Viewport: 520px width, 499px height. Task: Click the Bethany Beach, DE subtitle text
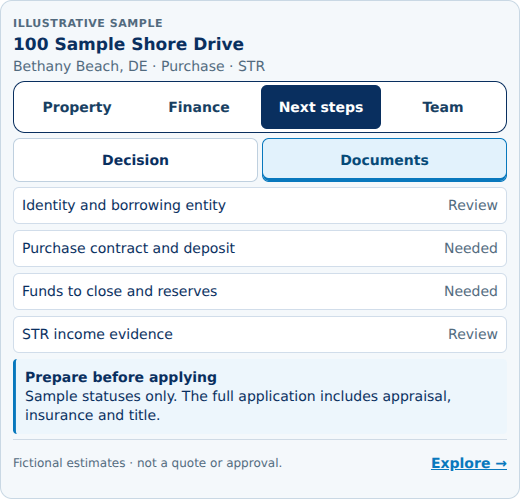click(x=139, y=66)
